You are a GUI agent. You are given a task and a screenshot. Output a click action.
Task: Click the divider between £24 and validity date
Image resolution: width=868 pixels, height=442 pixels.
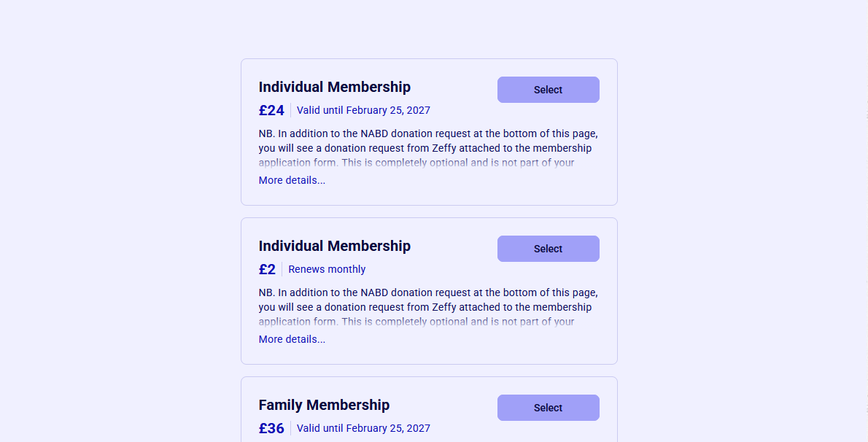(x=290, y=110)
